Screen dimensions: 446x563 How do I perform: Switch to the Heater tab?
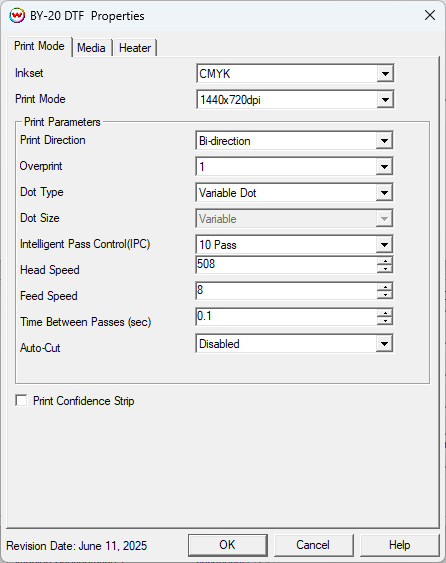[x=135, y=48]
